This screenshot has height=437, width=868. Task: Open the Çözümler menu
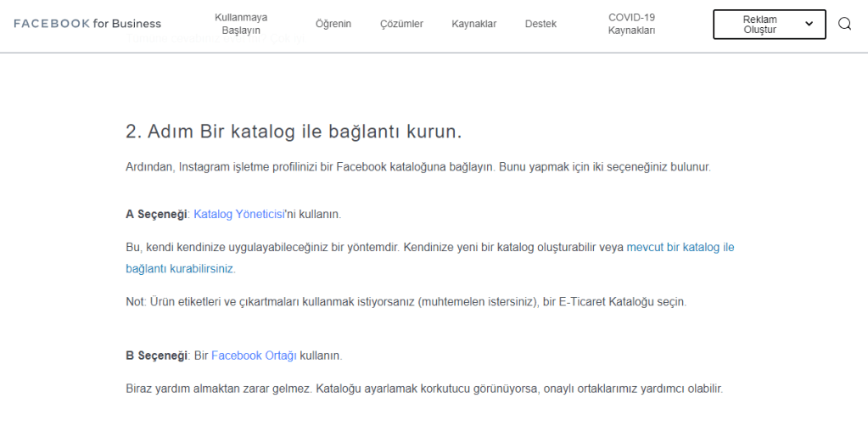(401, 24)
